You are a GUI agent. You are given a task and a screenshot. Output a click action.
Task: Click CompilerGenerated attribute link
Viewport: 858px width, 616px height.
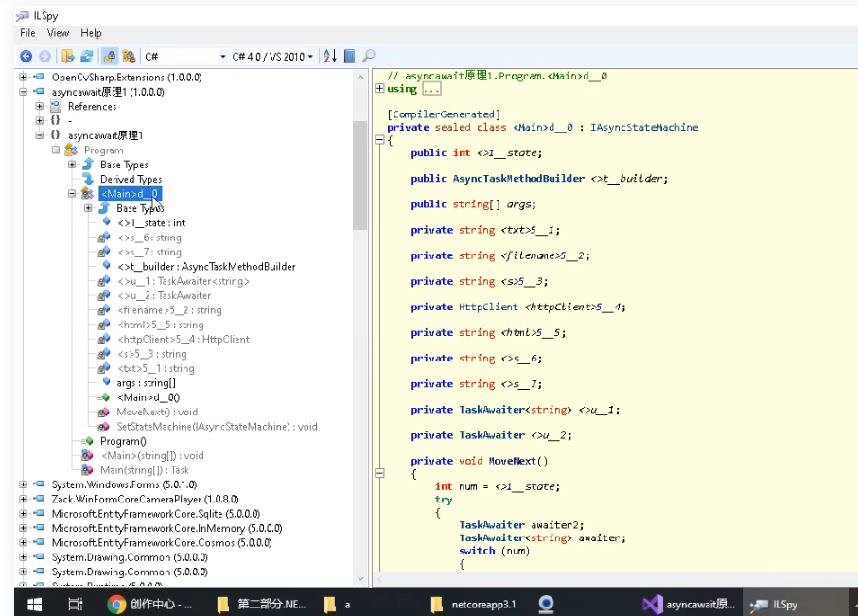pyautogui.click(x=444, y=114)
